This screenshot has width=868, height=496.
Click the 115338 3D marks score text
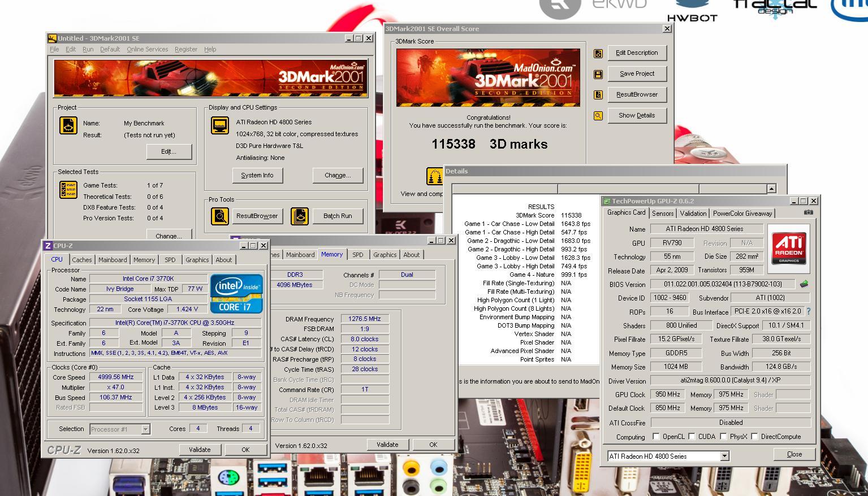[489, 144]
